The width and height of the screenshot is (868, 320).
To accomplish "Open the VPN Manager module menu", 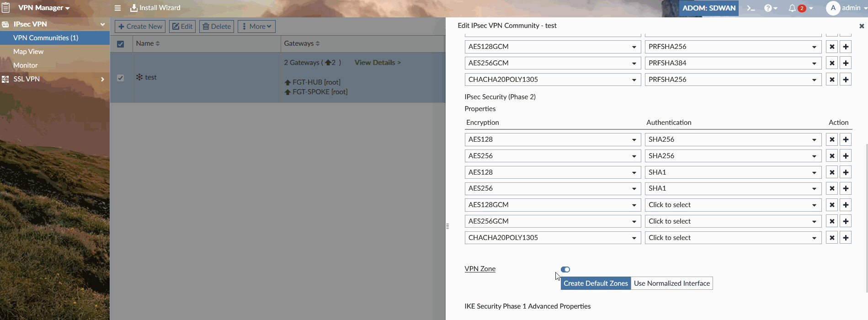I will [x=44, y=8].
